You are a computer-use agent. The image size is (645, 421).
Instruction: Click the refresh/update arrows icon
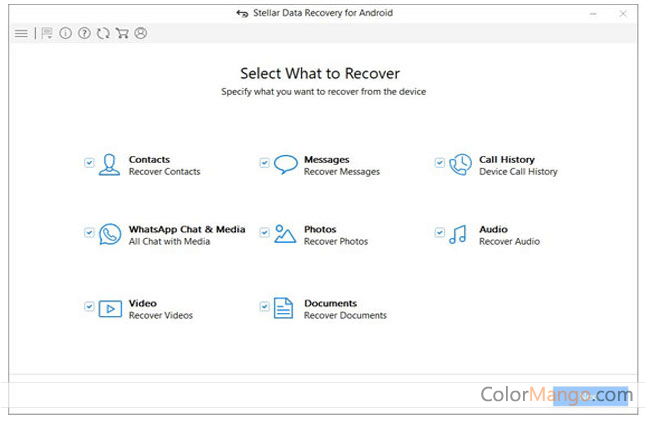(103, 33)
